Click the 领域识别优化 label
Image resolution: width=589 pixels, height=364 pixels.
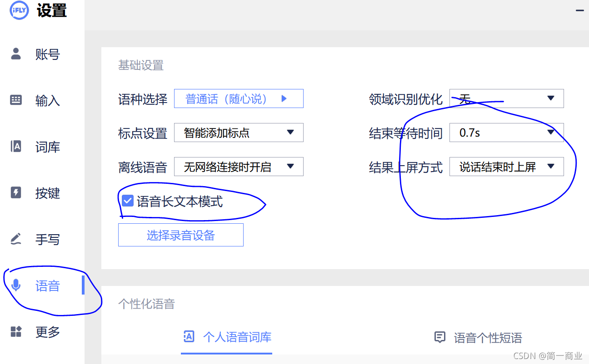(406, 99)
